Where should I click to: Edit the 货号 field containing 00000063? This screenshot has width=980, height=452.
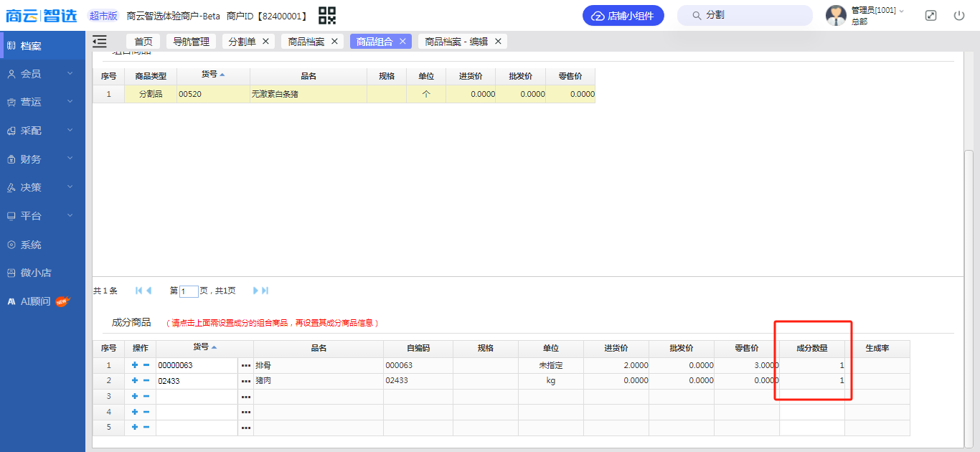tap(197, 365)
